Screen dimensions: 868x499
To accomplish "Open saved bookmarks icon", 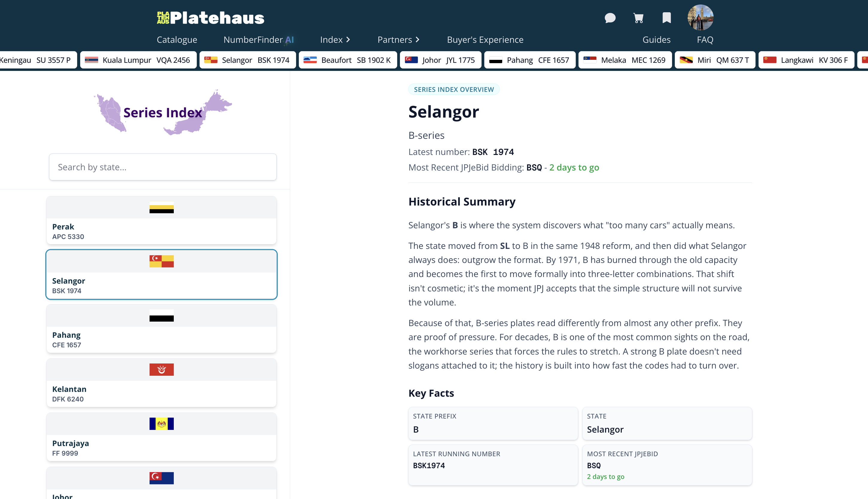I will coord(666,18).
